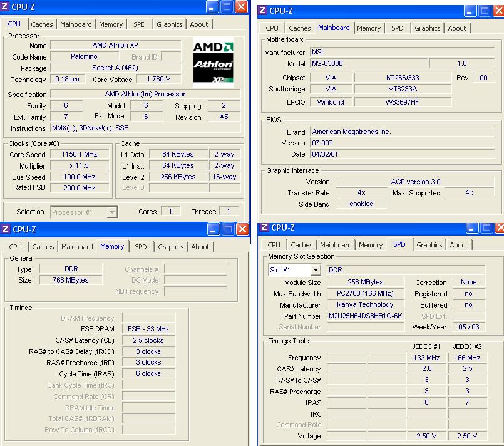Click the 04/02/01 BIOS date field

coord(402,154)
